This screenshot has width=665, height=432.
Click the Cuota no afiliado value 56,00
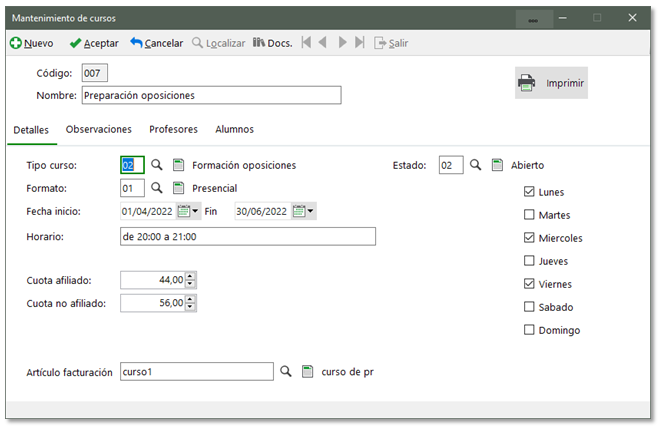(x=153, y=303)
